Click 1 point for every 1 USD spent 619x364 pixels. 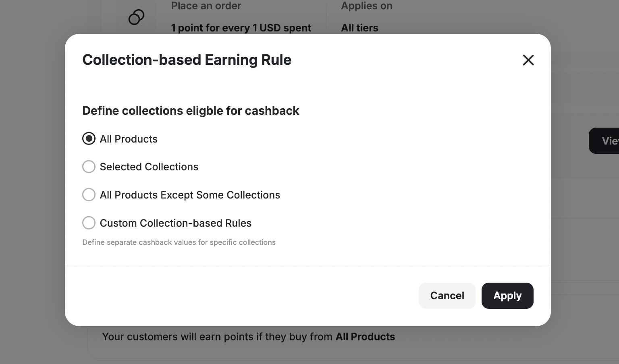tap(241, 27)
